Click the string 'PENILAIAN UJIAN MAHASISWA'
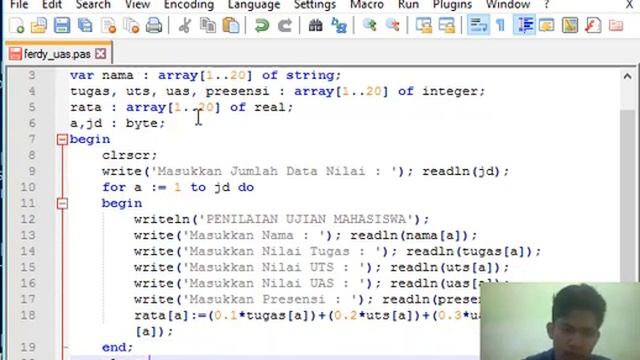640x360 pixels. tap(307, 220)
